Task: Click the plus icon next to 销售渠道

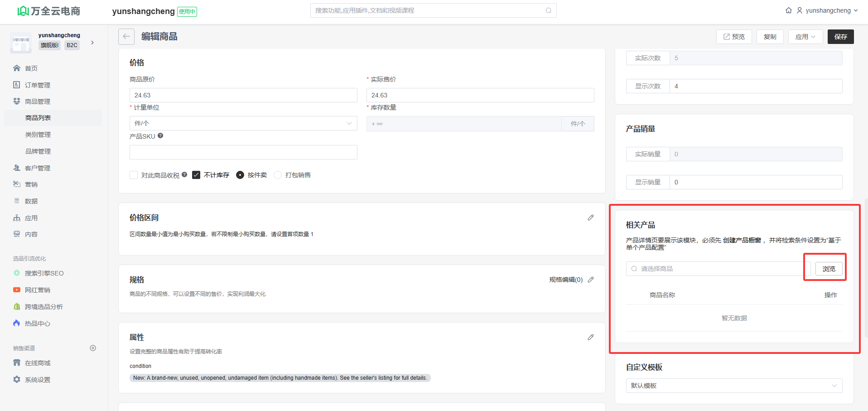Action: 93,348
